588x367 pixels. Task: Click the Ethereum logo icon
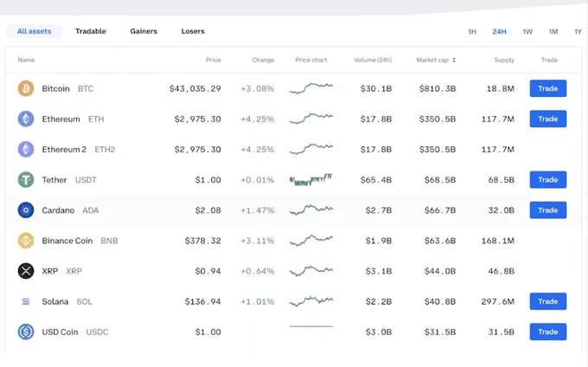26,119
